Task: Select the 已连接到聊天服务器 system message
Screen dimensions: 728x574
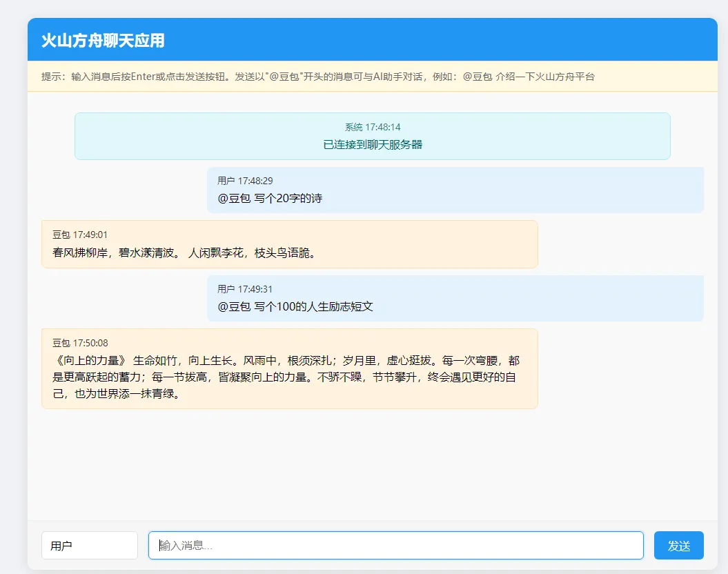Action: tap(373, 145)
